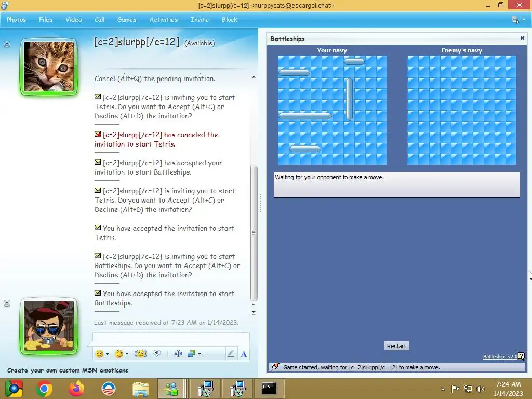Click the MSN Messenger icon in title bar
Image resolution: width=532 pixels, height=399 pixels.
click(x=5, y=5)
